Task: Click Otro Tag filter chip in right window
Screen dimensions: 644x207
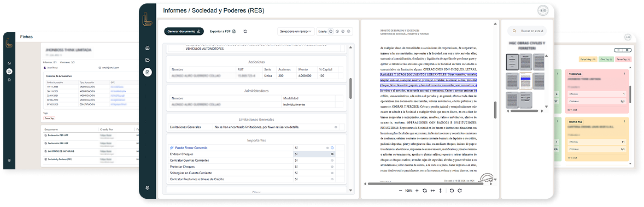Action: (x=606, y=60)
